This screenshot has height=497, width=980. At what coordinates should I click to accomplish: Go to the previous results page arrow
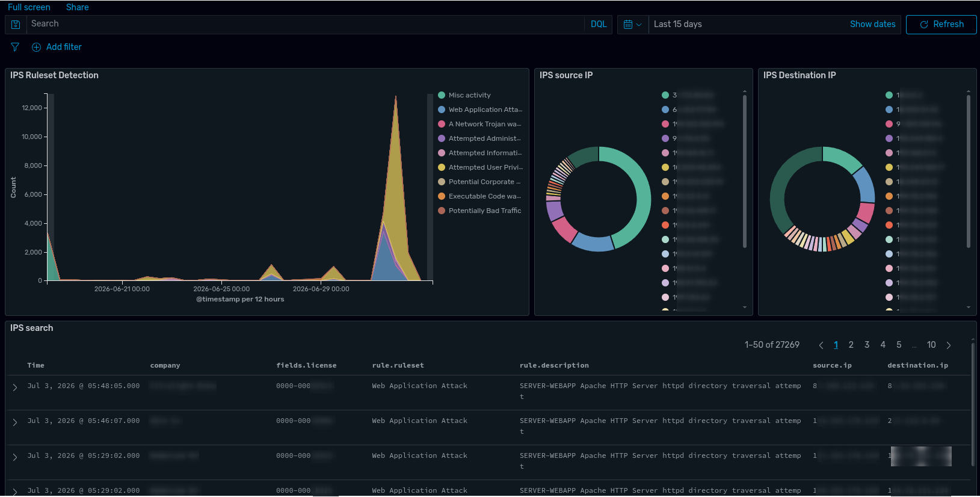821,345
